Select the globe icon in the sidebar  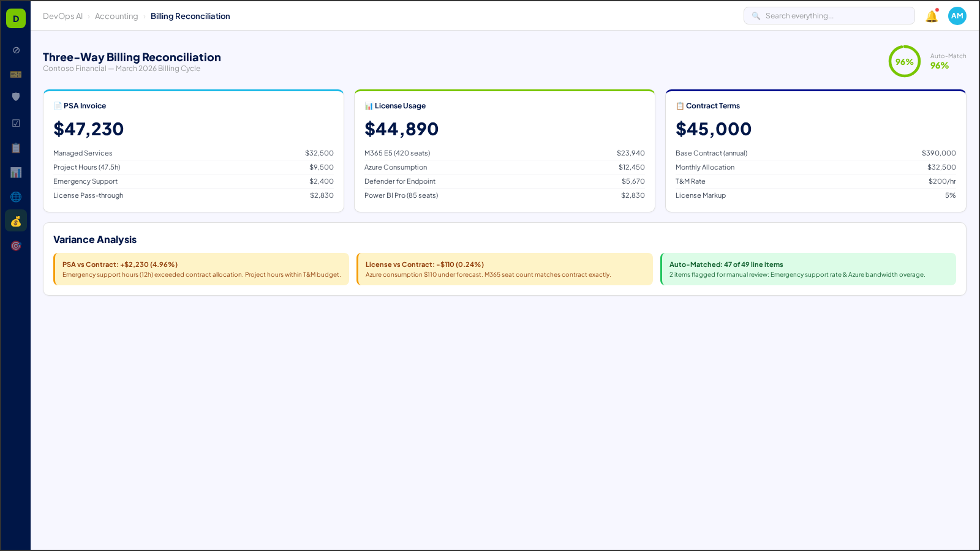(16, 197)
